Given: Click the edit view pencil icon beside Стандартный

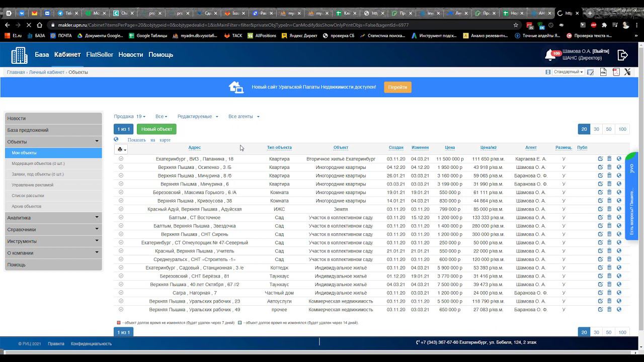Looking at the screenshot, I should coord(591,72).
